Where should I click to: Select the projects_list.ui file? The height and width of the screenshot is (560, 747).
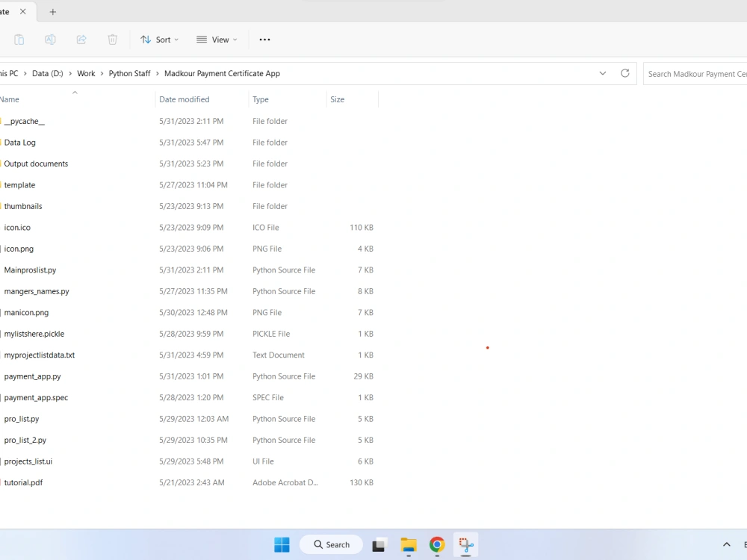tap(28, 461)
